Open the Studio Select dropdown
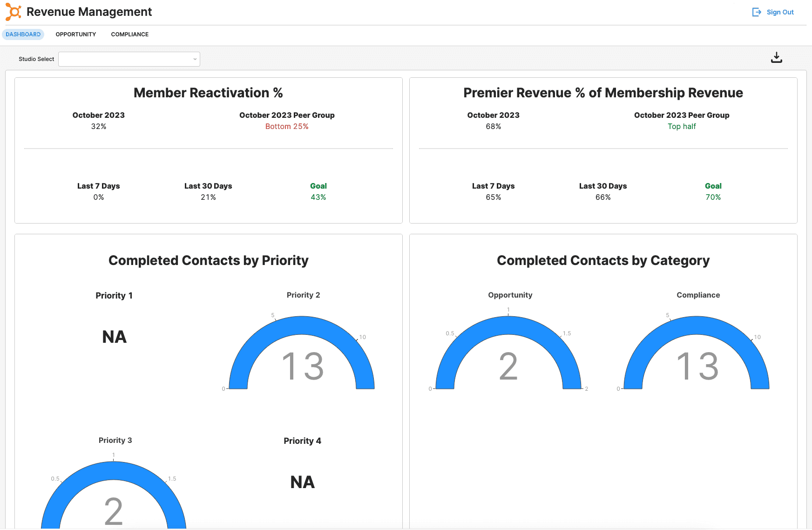 tap(129, 59)
